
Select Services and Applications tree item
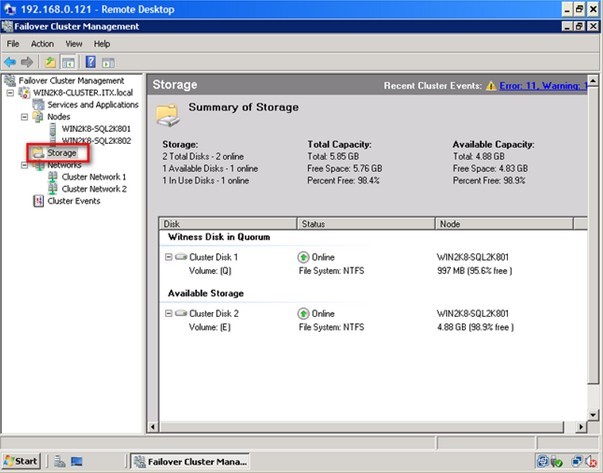93,105
